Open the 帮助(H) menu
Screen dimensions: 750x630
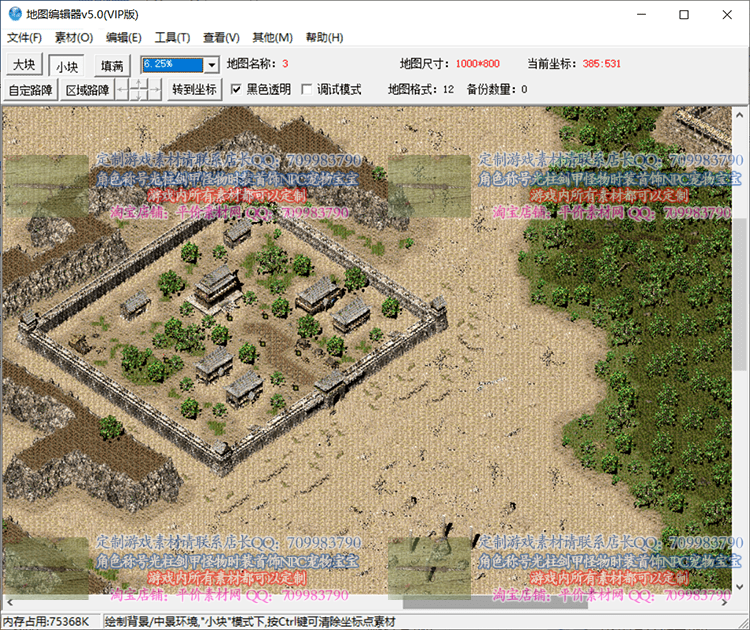click(324, 37)
